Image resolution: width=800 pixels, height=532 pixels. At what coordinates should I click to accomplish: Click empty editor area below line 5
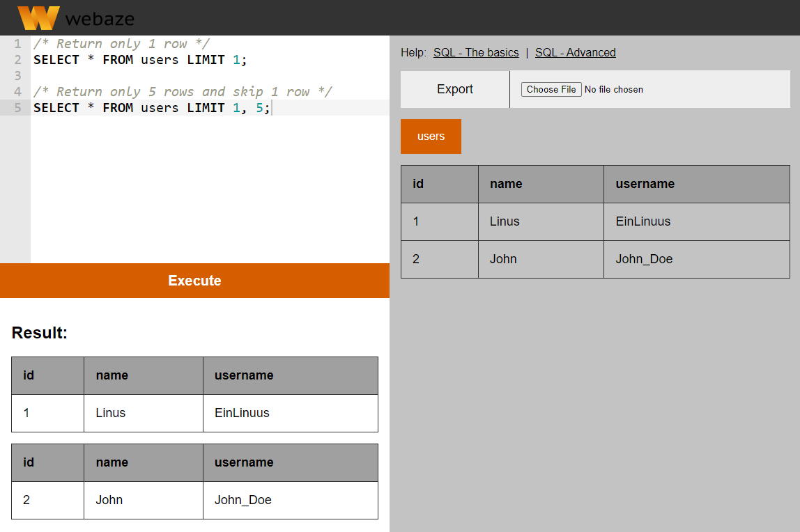(x=209, y=189)
